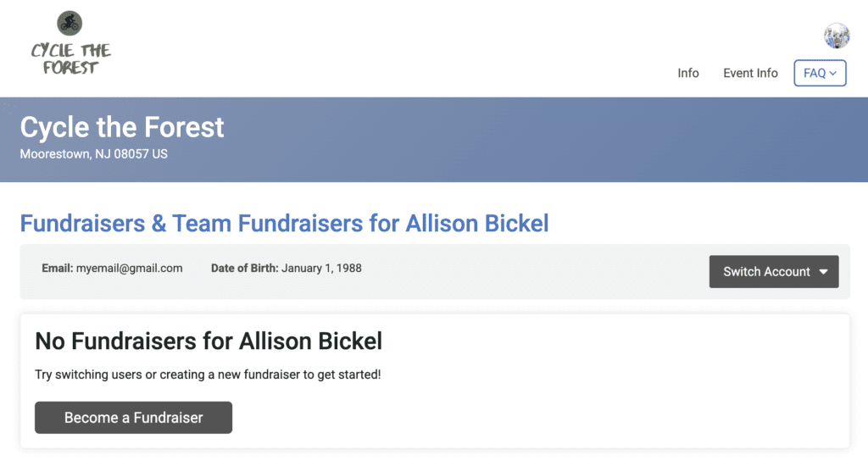Screen dimensions: 868x466
Task: Click the Date of Birth label
Action: click(244, 269)
